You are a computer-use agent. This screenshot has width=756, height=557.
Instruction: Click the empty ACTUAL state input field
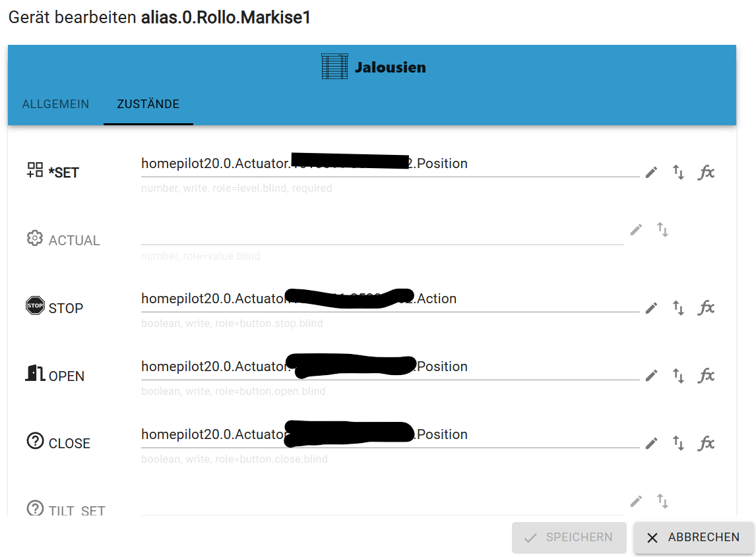381,233
